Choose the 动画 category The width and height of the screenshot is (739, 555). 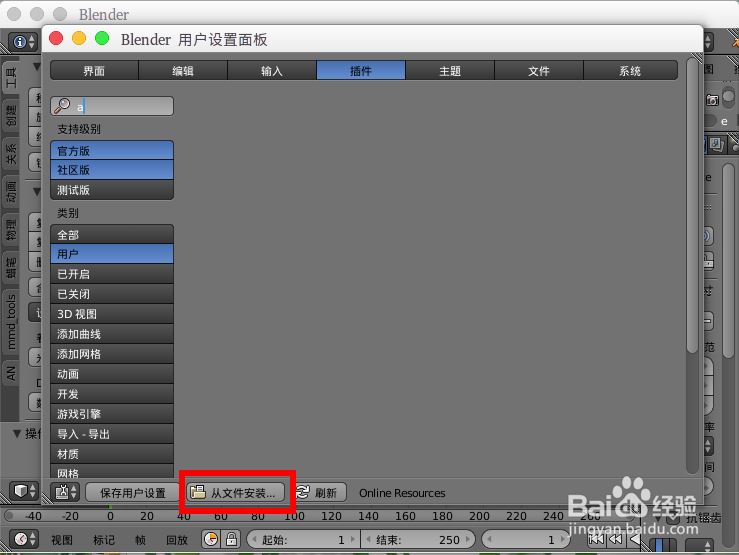pyautogui.click(x=112, y=374)
